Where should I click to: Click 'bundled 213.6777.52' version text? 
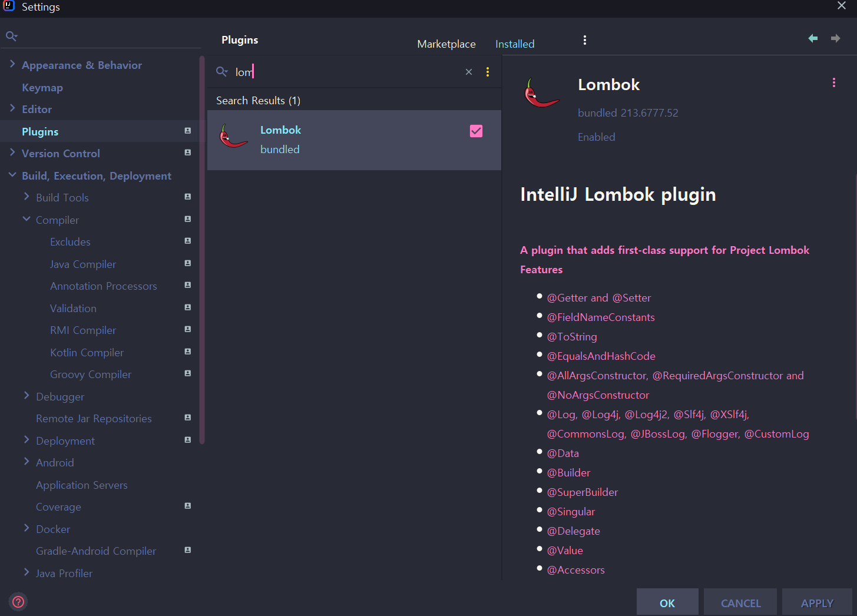pyautogui.click(x=628, y=113)
